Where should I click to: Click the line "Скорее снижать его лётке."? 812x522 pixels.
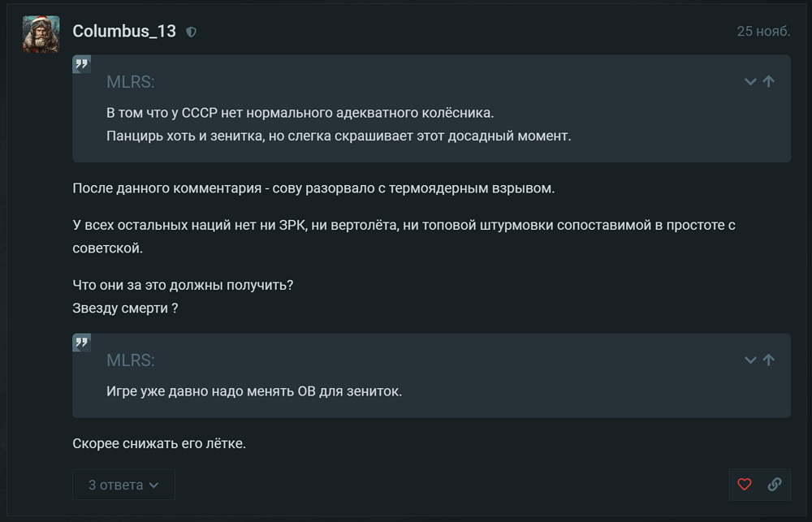[158, 443]
